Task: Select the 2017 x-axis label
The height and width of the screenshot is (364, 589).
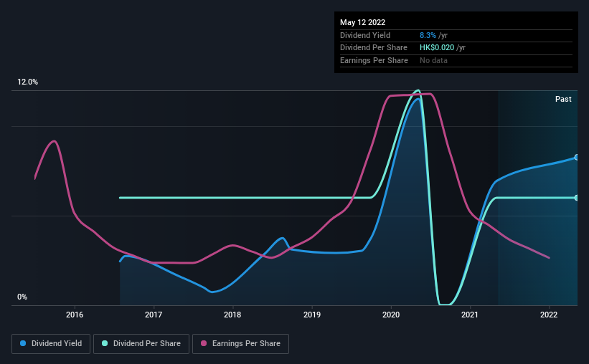Action: click(154, 315)
